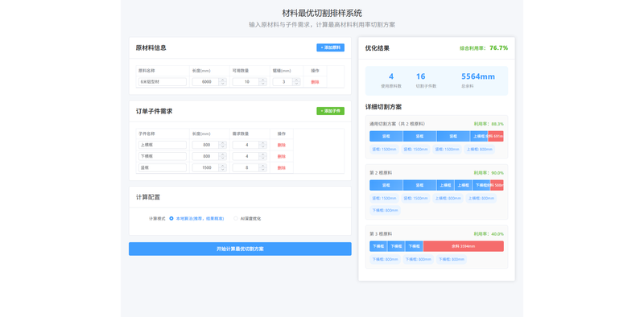644x317 pixels.
Task: Click the 使用原料数 stat showing 4
Action: coord(391,80)
